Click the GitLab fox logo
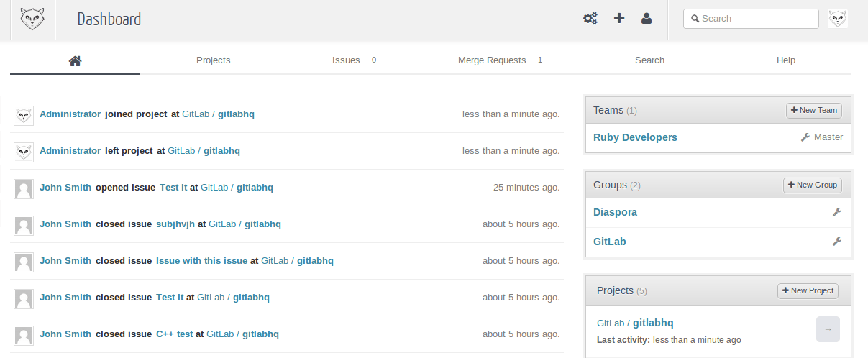The width and height of the screenshot is (868, 358). pos(32,19)
